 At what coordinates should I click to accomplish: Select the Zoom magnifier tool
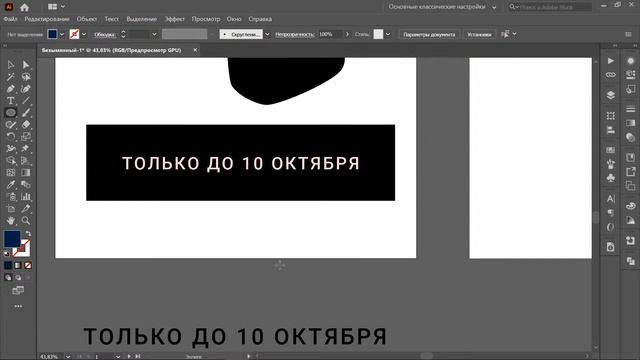click(26, 220)
